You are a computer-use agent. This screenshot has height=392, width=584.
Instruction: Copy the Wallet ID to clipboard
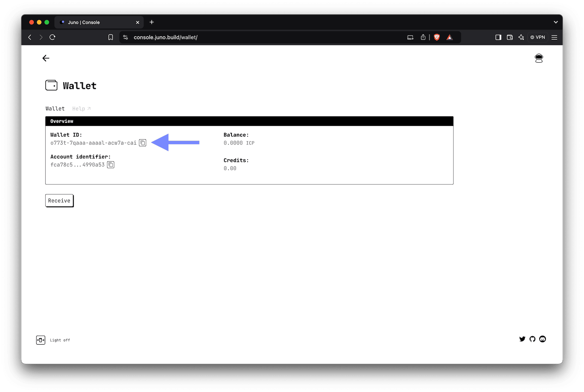click(142, 142)
